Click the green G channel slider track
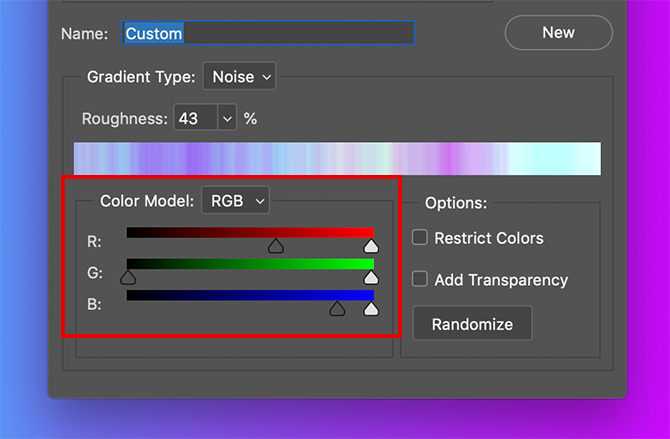Viewport: 670px width, 439px height. click(x=250, y=264)
